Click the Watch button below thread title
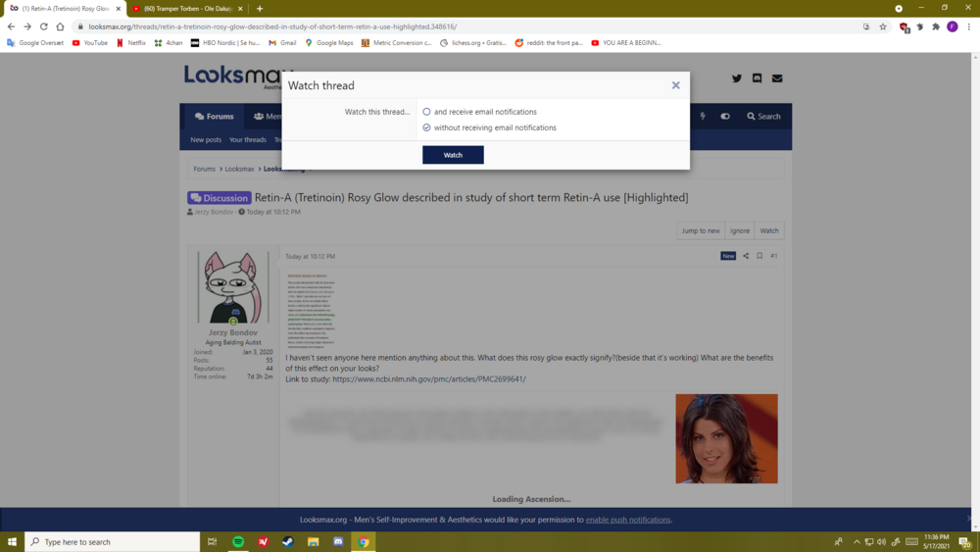This screenshot has width=980, height=552. [769, 230]
